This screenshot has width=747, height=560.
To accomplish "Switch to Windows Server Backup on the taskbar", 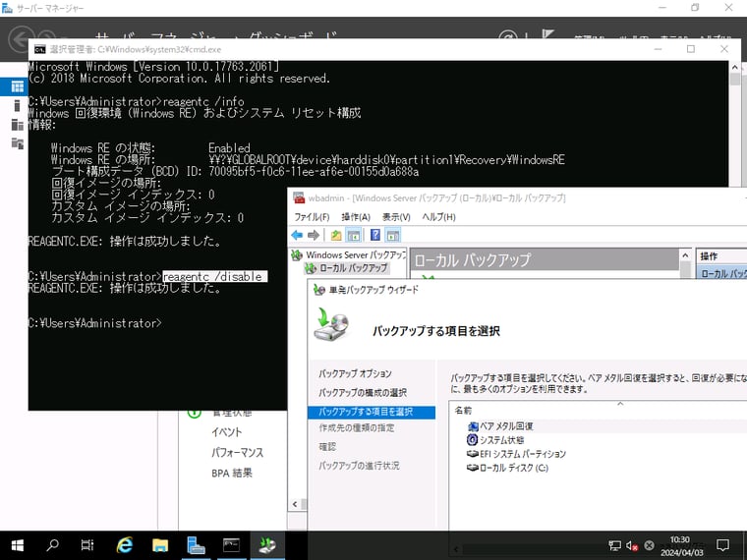I will pyautogui.click(x=267, y=545).
